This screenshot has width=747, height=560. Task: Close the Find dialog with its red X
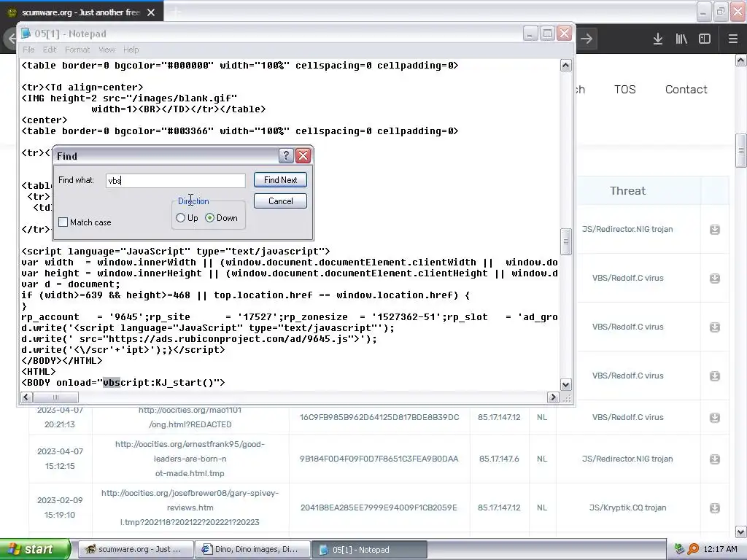(x=303, y=156)
